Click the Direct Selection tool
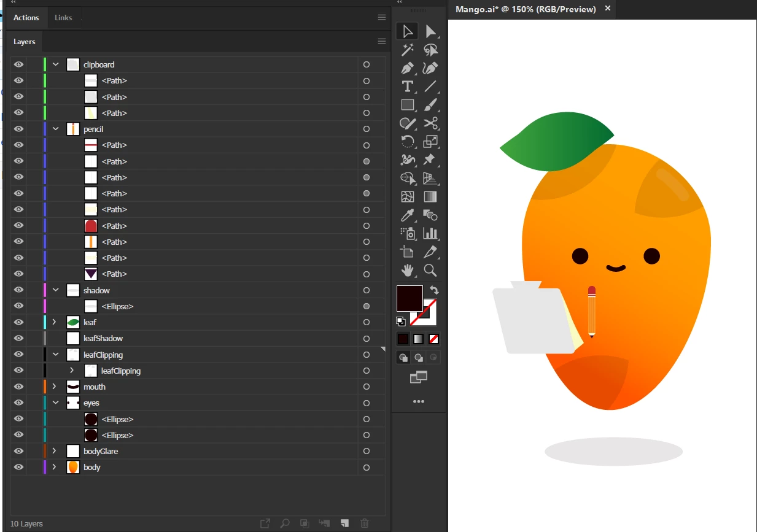 coord(430,31)
